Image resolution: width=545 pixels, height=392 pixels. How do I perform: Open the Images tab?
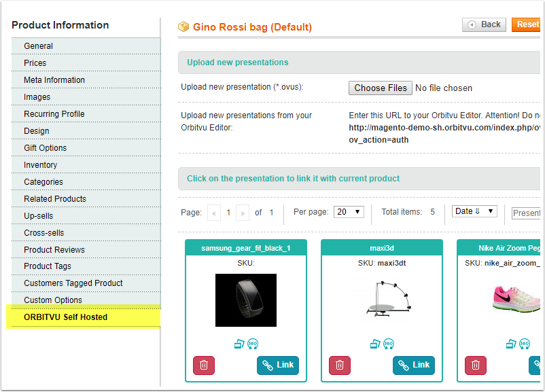(x=86, y=97)
